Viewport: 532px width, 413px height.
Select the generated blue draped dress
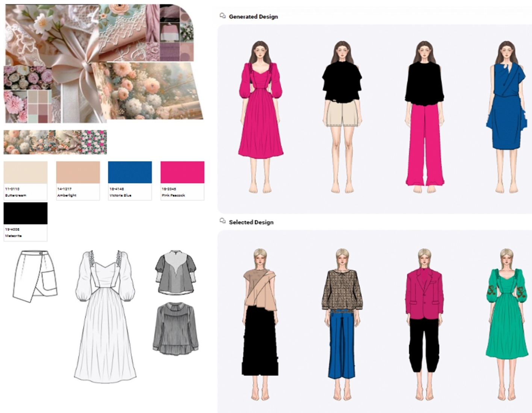pyautogui.click(x=507, y=116)
